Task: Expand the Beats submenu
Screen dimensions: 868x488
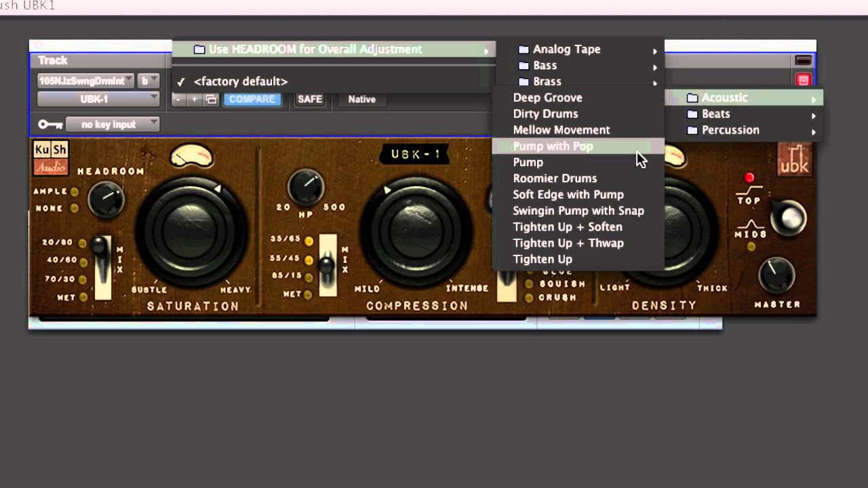Action: point(744,114)
